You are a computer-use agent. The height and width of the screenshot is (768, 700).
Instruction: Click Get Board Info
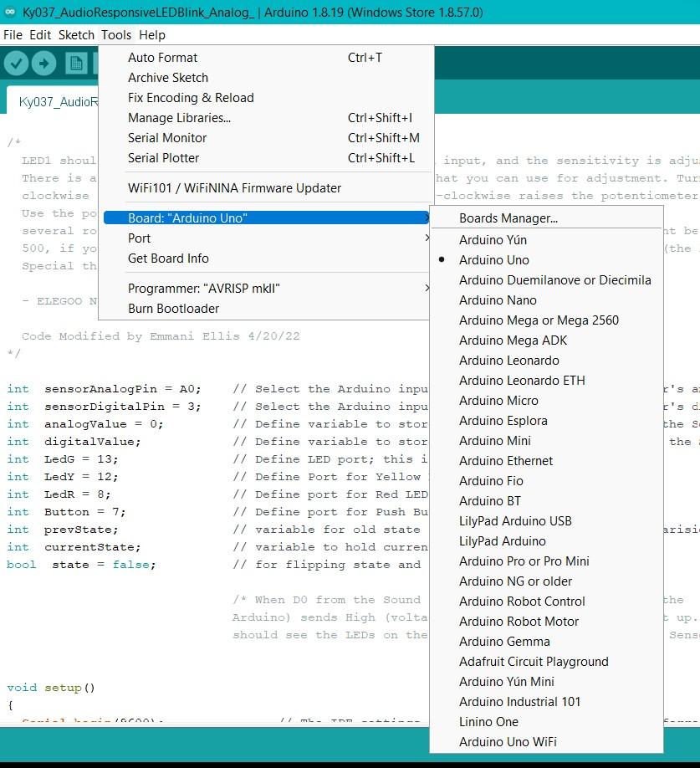[266, 259]
